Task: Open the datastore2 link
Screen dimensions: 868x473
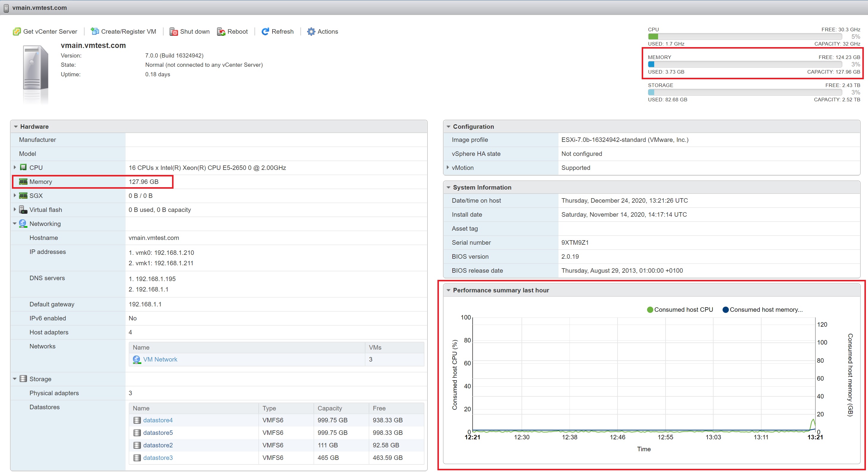Action: click(158, 445)
